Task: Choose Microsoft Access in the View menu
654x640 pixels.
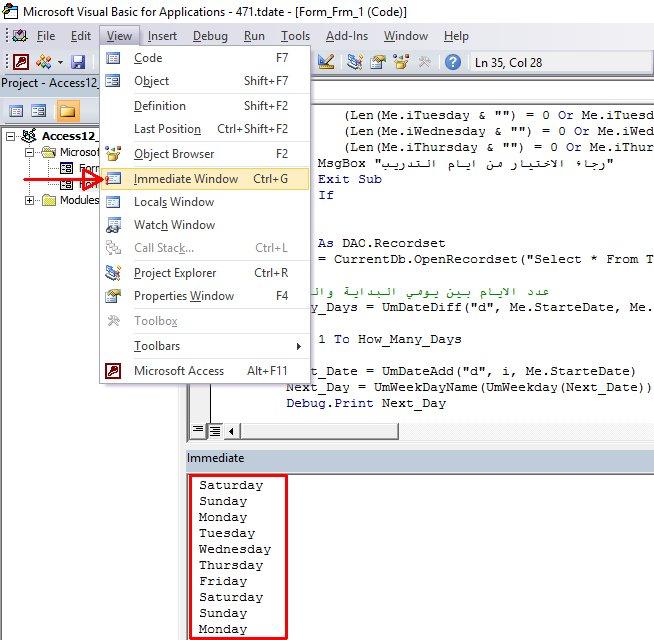Action: (x=205, y=371)
